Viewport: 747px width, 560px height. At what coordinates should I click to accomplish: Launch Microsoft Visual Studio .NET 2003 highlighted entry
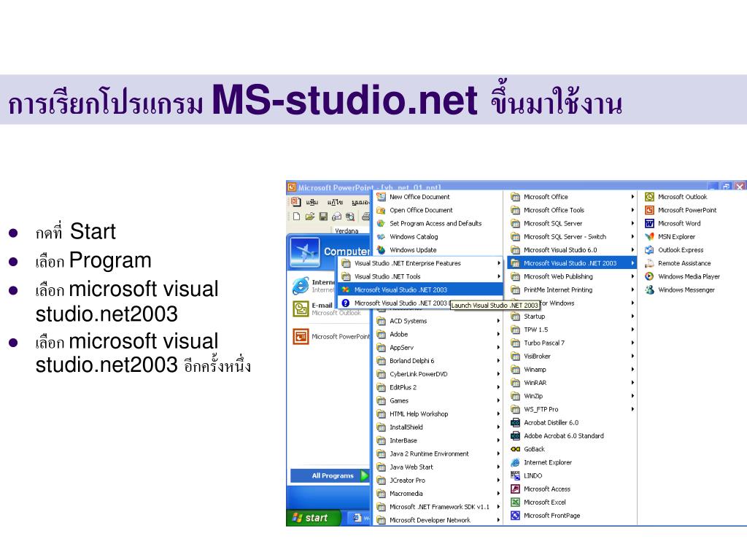point(420,289)
